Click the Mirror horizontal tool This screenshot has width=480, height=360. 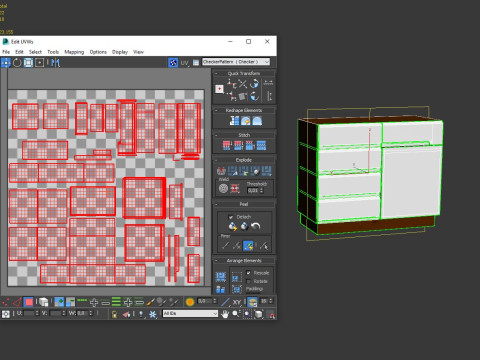click(x=55, y=63)
